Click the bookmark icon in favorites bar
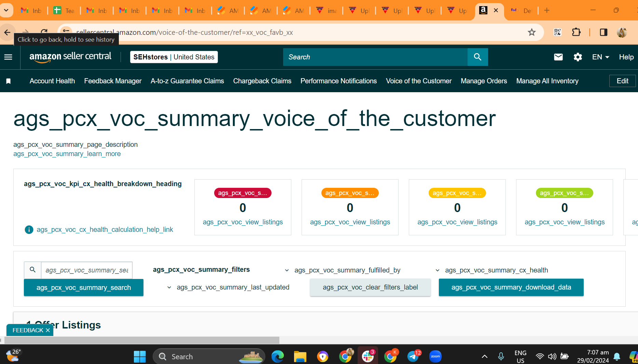The width and height of the screenshot is (638, 364). (9, 81)
